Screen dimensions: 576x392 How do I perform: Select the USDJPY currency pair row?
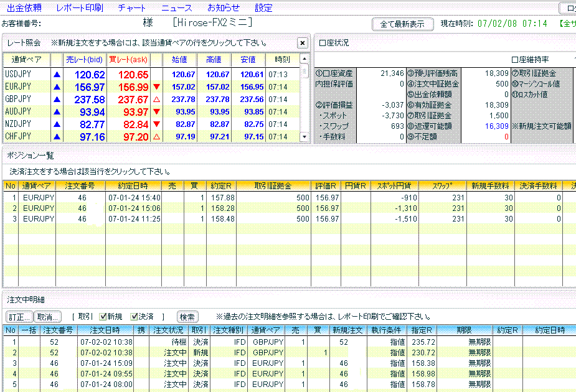coord(151,75)
